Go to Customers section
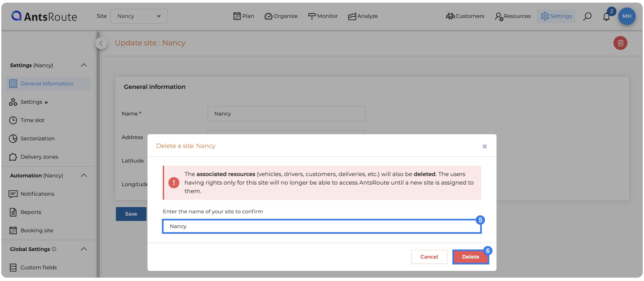The height and width of the screenshot is (281, 644). (465, 16)
